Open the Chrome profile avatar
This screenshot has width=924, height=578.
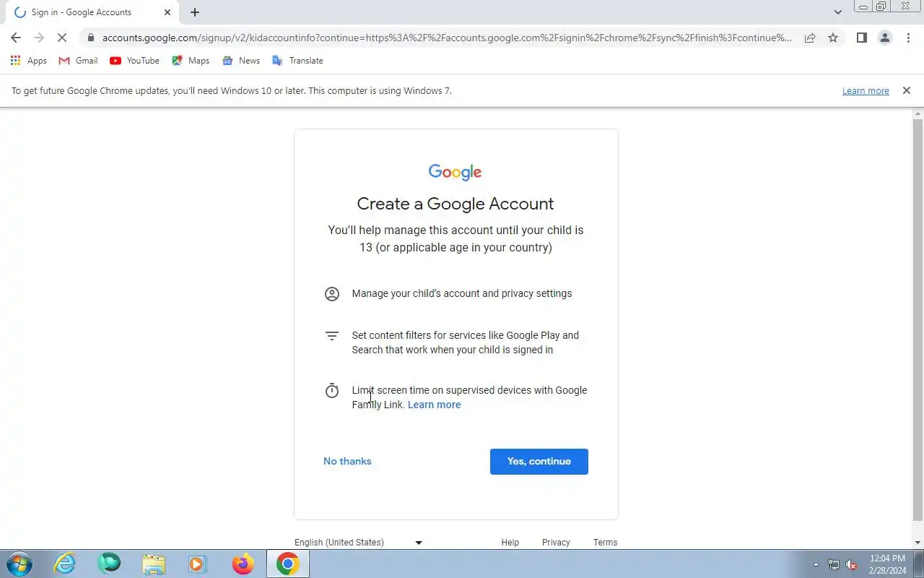tap(884, 38)
